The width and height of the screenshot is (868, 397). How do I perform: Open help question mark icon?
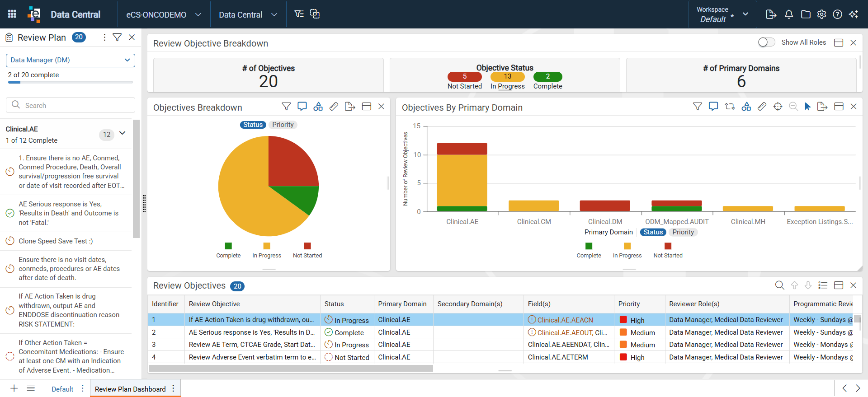838,14
